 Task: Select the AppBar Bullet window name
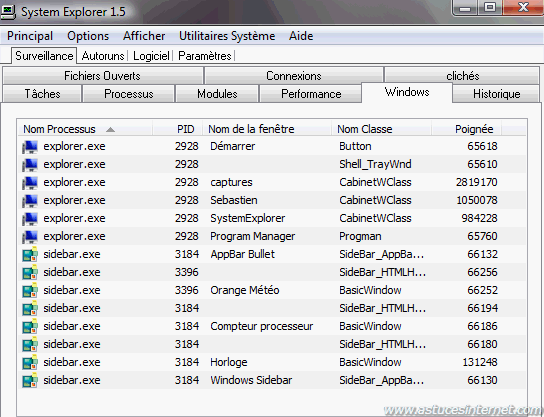tap(243, 255)
